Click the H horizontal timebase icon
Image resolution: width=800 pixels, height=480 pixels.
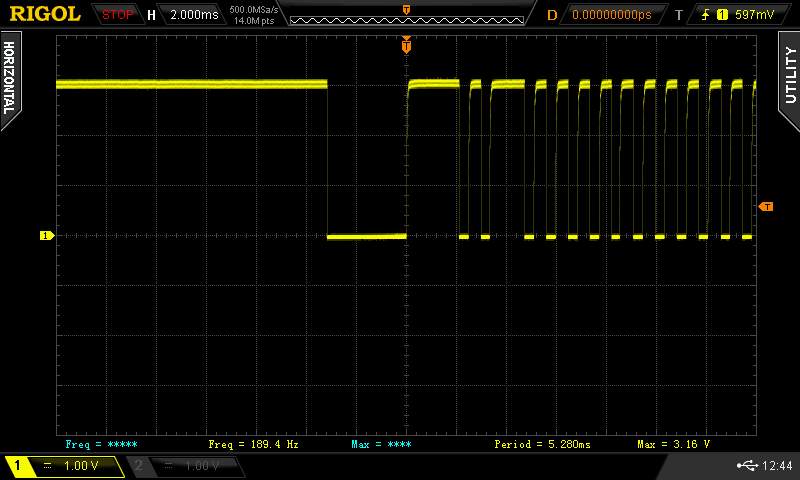tap(151, 15)
